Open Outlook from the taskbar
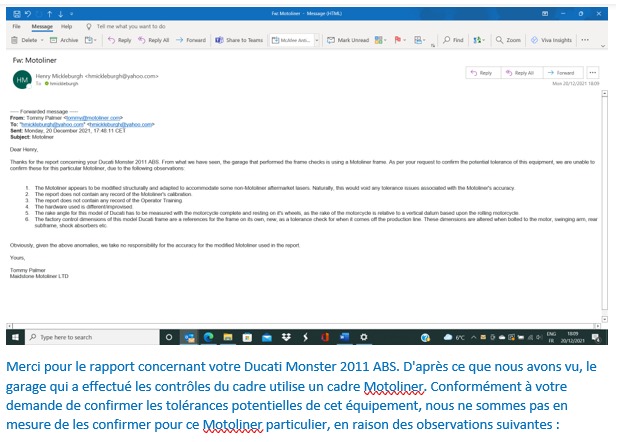The height and width of the screenshot is (442, 636). [189, 337]
